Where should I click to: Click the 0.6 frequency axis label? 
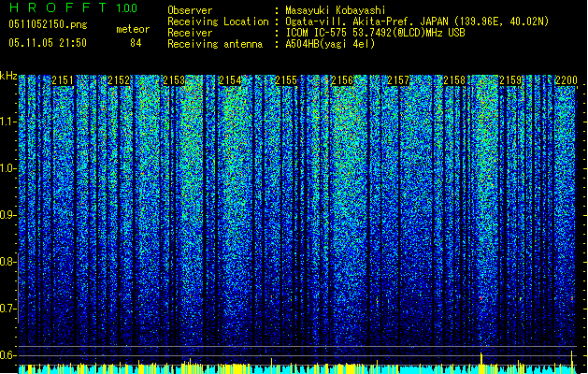pos(8,355)
